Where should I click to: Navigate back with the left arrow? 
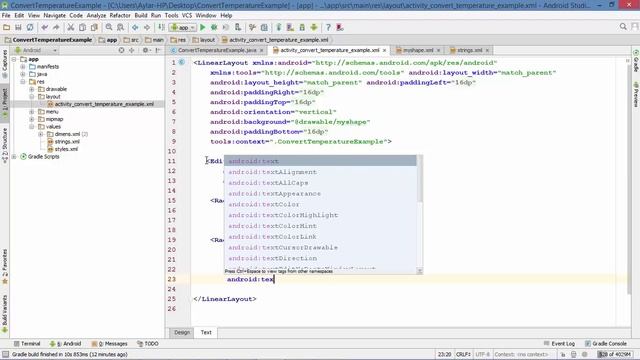[x=135, y=27]
